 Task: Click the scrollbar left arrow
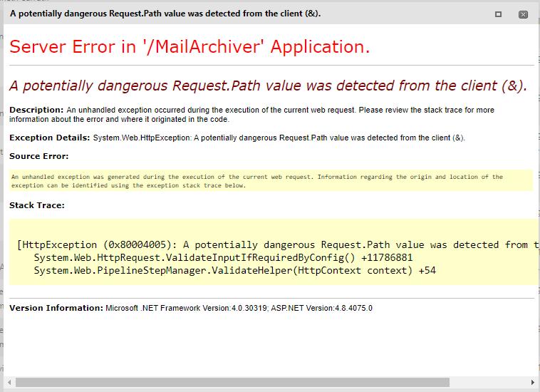point(9,382)
